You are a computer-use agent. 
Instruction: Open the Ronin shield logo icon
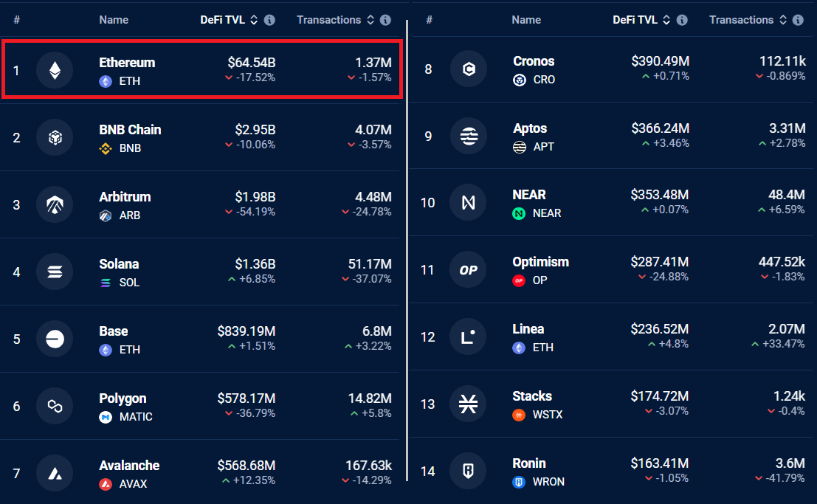click(x=468, y=472)
